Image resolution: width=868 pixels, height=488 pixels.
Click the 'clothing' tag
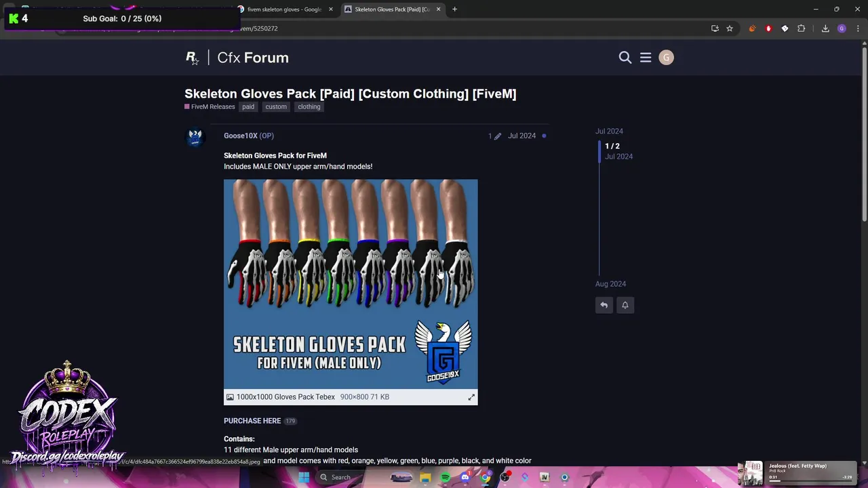point(309,106)
